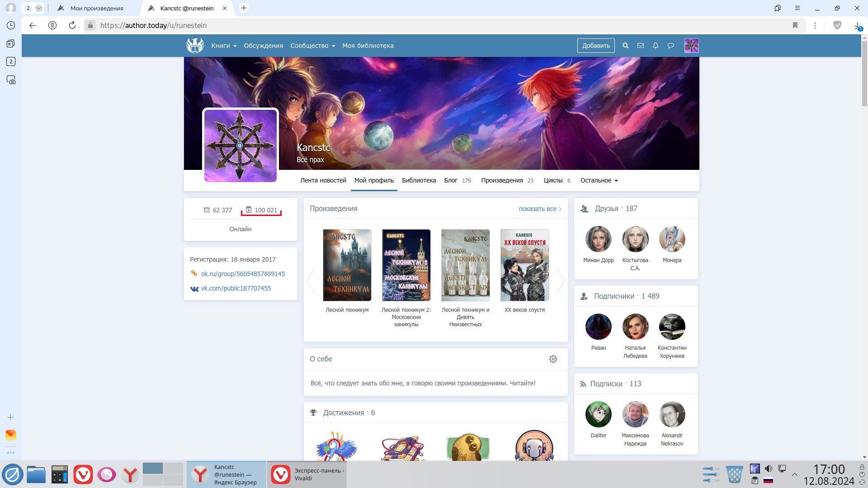This screenshot has height=488, width=868.
Task: Click the Vivaldi launcher icon in taskbar
Action: click(x=83, y=474)
